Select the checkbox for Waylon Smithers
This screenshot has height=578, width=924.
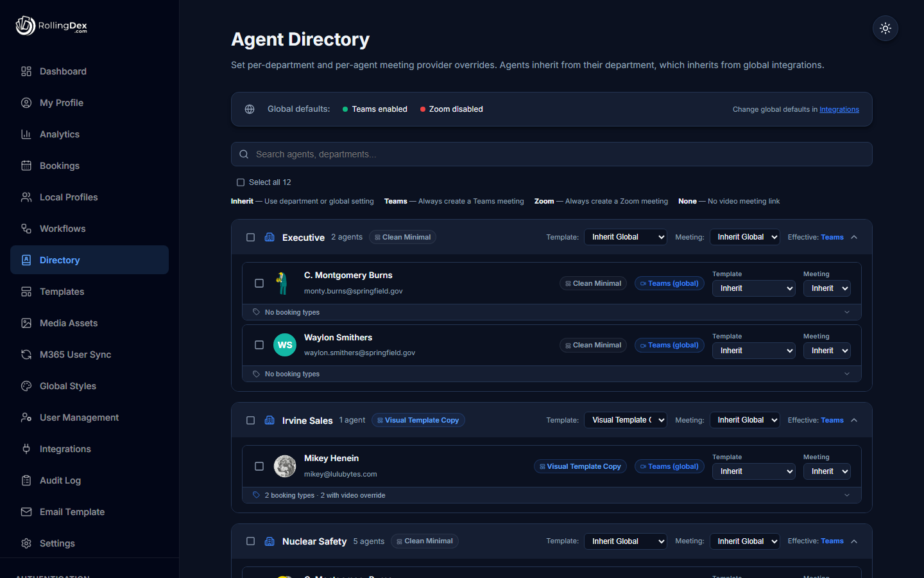coord(259,345)
